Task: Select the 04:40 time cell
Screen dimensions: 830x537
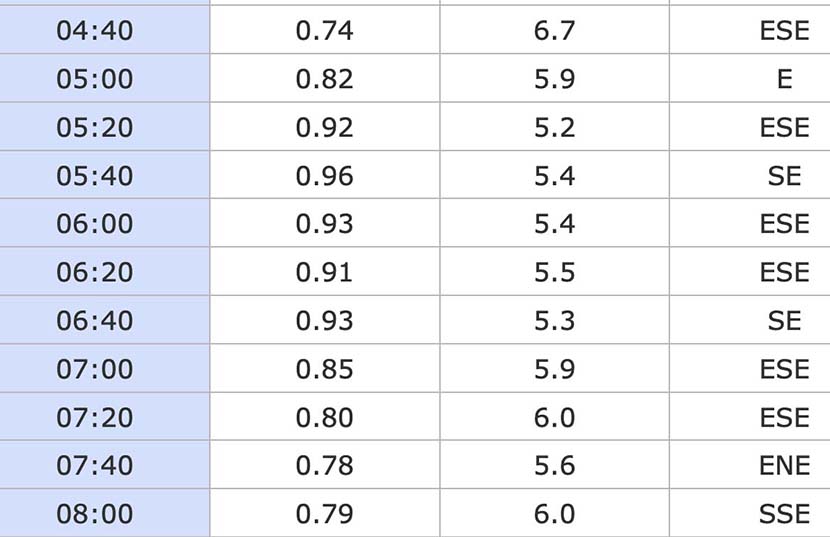Action: [104, 30]
